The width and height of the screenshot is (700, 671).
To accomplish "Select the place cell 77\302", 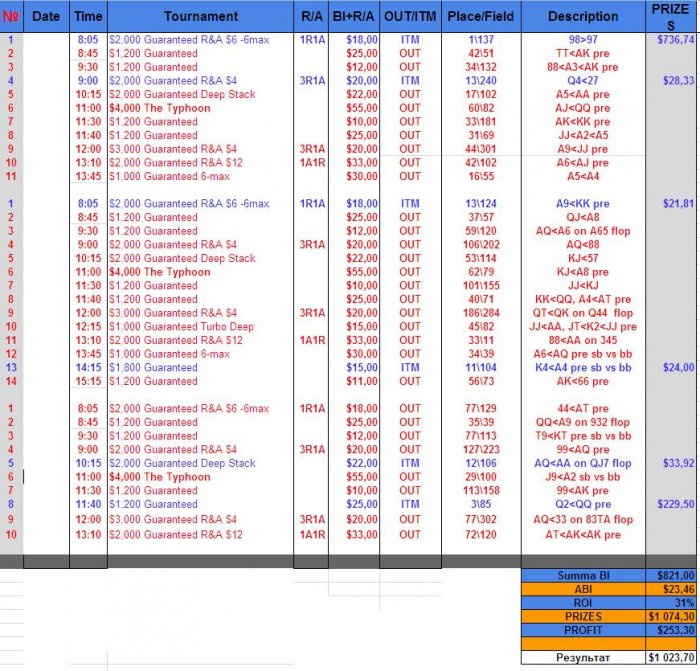I will click(481, 520).
